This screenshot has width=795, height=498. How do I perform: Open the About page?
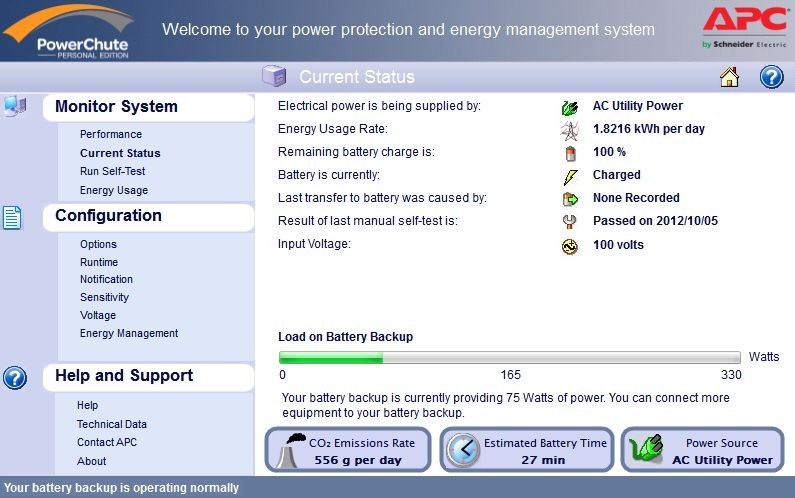(x=91, y=461)
